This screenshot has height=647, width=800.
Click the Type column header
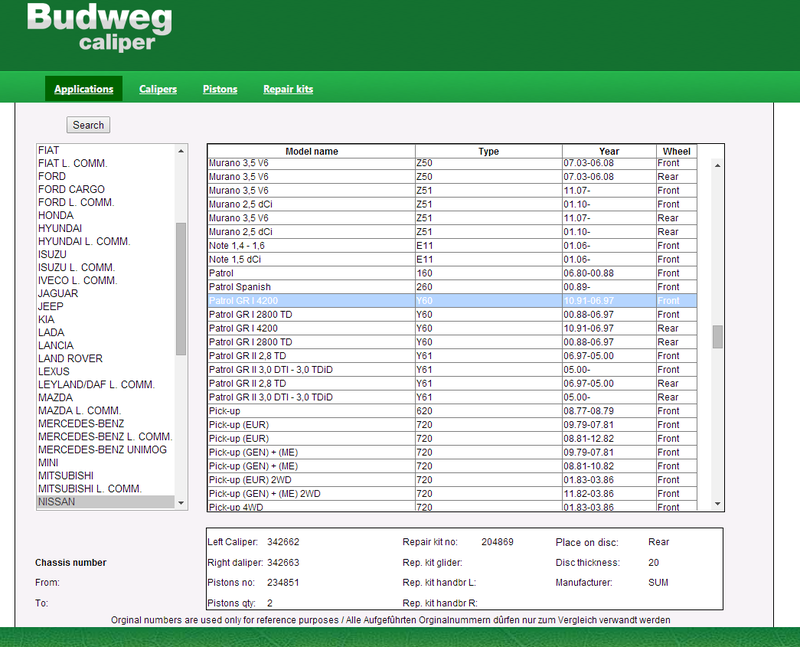click(x=489, y=151)
